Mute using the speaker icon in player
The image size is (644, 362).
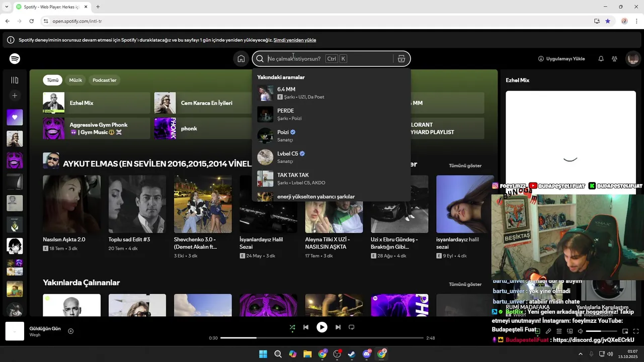(580, 331)
